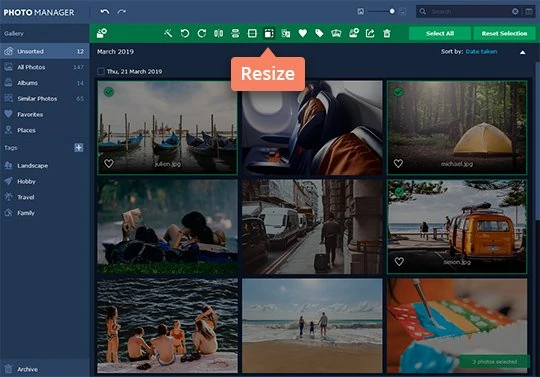
Task: Click the tag icon in toolbar
Action: 319,33
